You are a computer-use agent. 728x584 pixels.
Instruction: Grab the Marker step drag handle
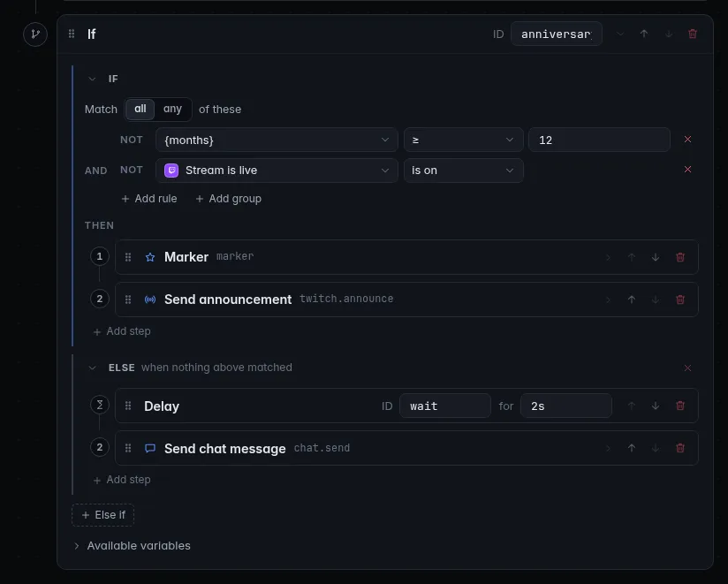128,257
